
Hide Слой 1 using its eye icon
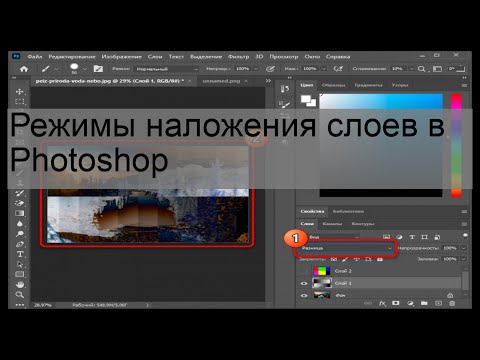(304, 283)
